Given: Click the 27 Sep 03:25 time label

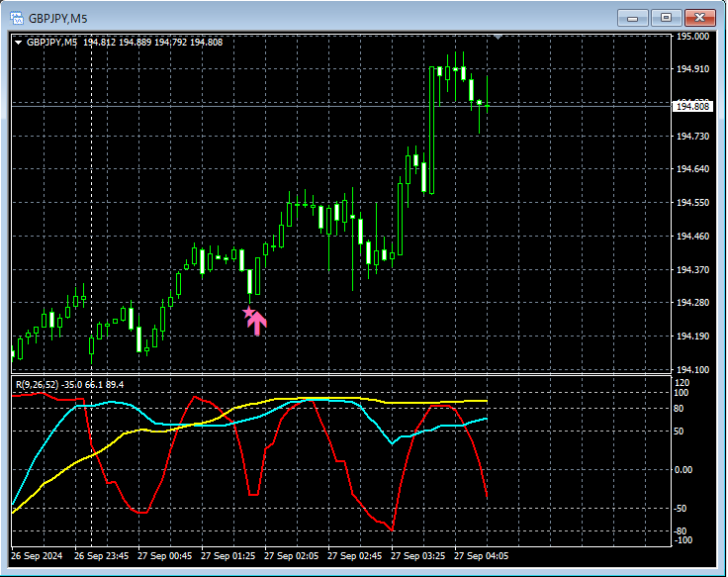Looking at the screenshot, I should tap(417, 555).
